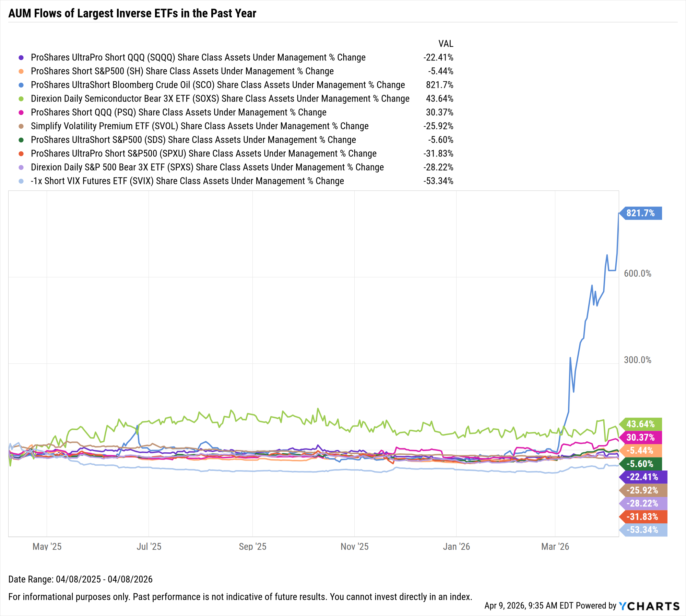Click the Sep '25 axis label

point(252,546)
